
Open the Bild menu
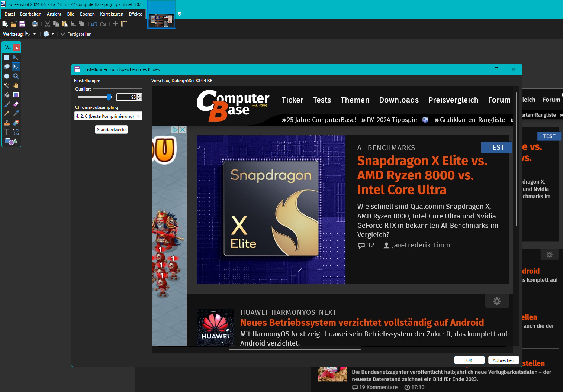71,14
